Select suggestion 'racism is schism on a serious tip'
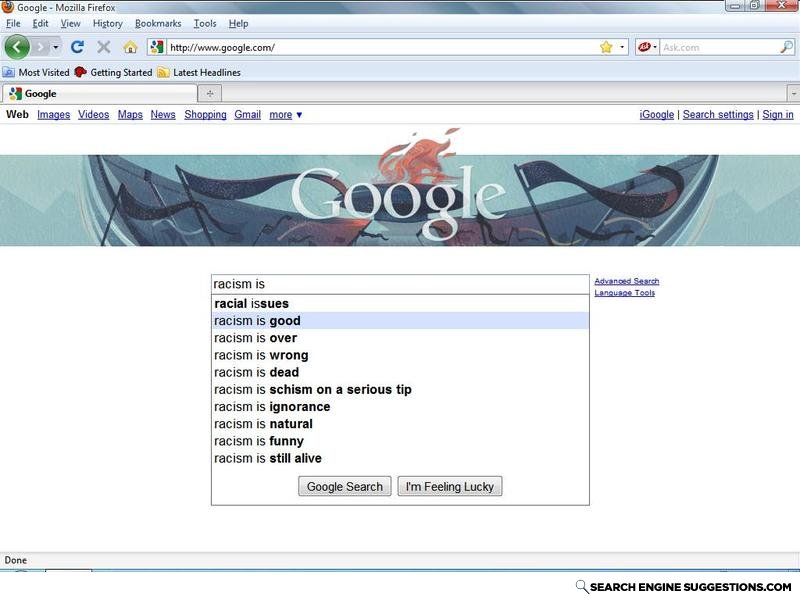Screen dimensions: 800x598 [x=401, y=390]
